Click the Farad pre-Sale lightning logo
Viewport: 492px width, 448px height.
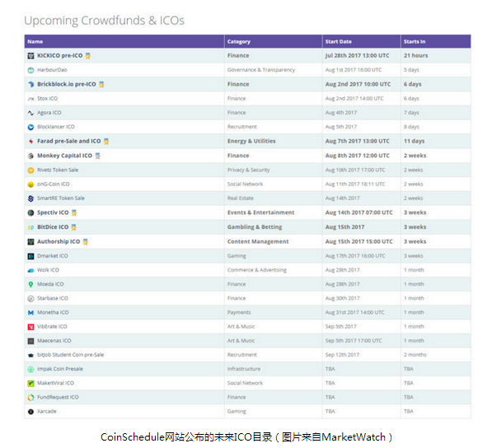pyautogui.click(x=30, y=142)
